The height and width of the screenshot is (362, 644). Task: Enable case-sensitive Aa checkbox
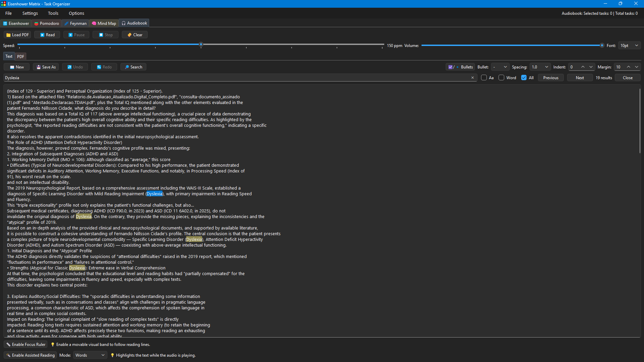(484, 78)
